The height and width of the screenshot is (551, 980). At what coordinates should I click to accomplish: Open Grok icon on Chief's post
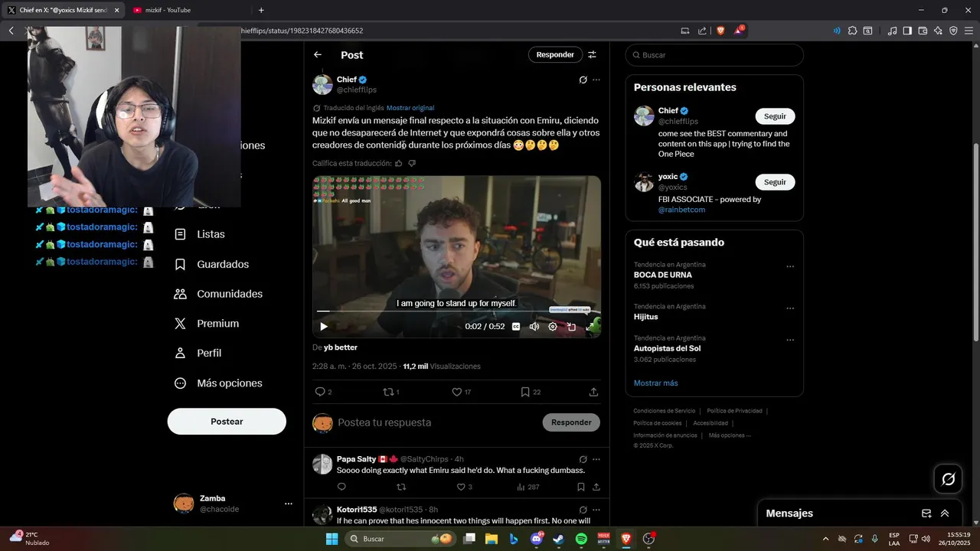pyautogui.click(x=583, y=80)
